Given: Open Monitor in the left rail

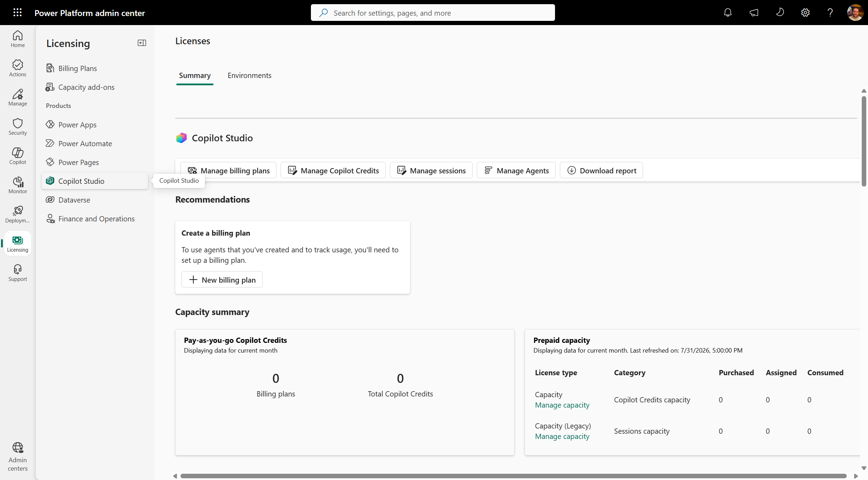Looking at the screenshot, I should click(x=18, y=185).
